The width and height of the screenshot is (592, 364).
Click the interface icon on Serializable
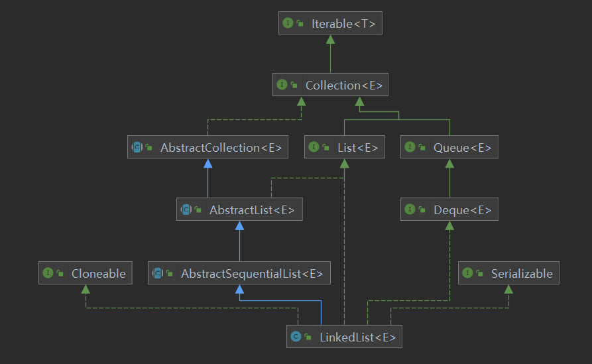point(467,273)
